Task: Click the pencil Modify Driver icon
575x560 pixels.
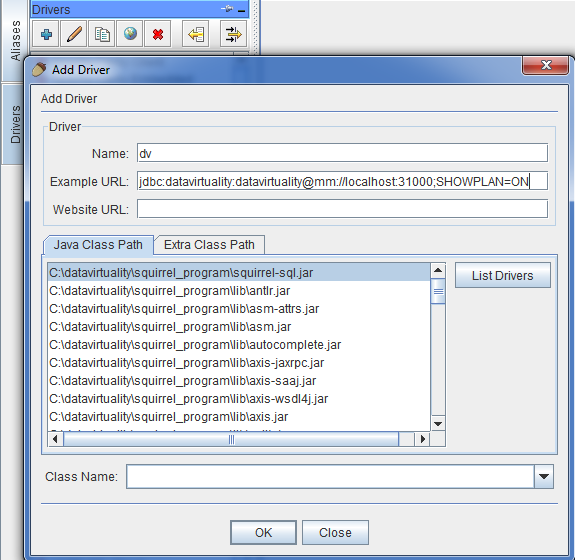Action: pyautogui.click(x=74, y=34)
